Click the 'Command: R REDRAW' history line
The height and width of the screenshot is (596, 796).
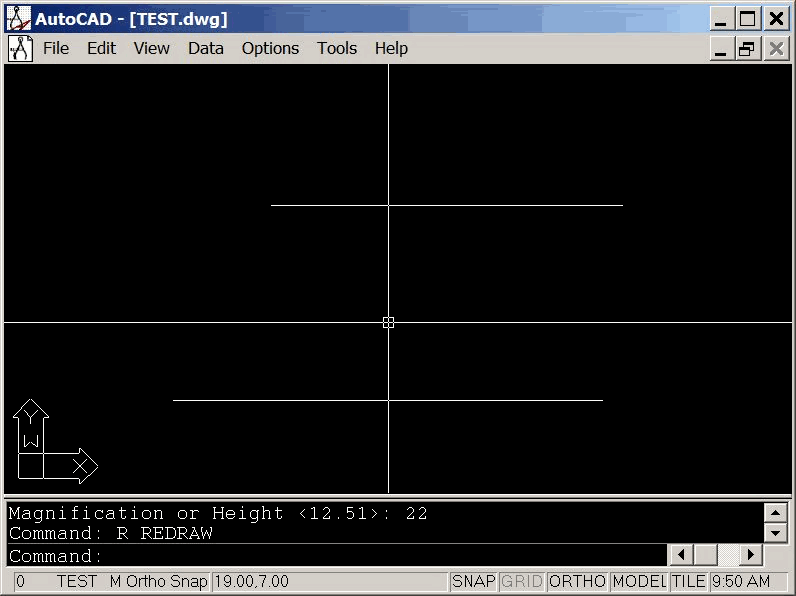click(111, 533)
